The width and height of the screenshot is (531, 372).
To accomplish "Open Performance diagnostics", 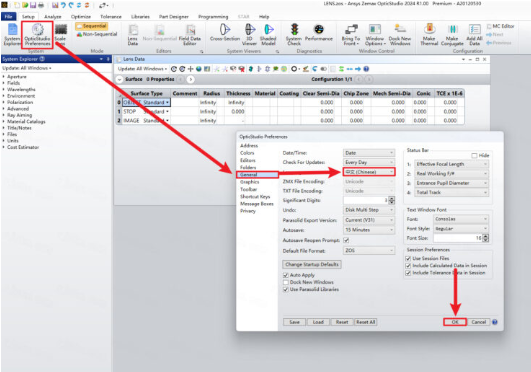I will coord(319,33).
